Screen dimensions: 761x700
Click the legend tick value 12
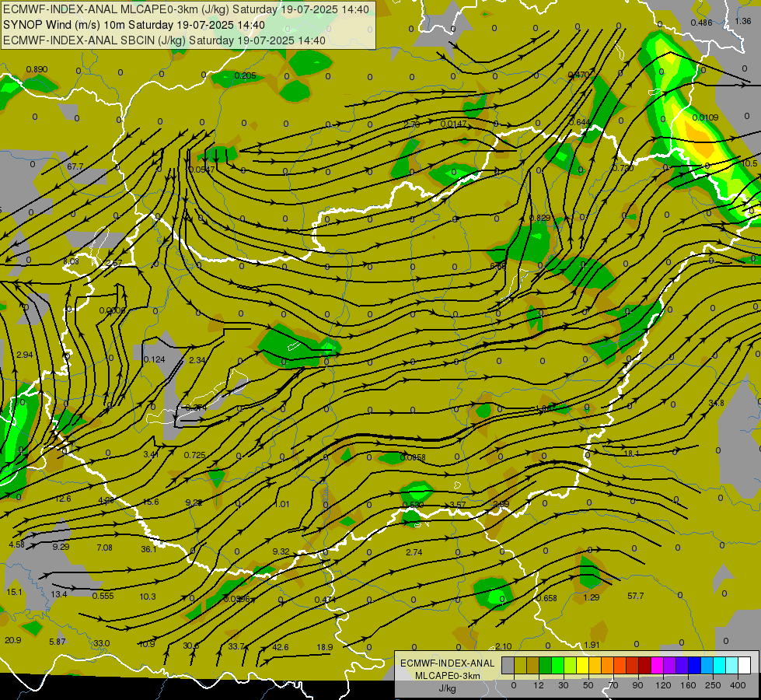click(539, 685)
